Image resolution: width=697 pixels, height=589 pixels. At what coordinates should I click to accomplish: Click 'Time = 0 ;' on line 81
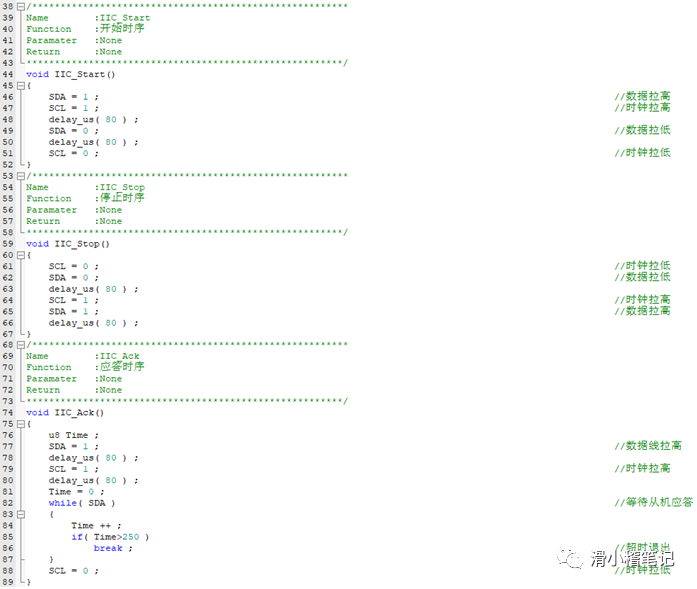coord(76,492)
